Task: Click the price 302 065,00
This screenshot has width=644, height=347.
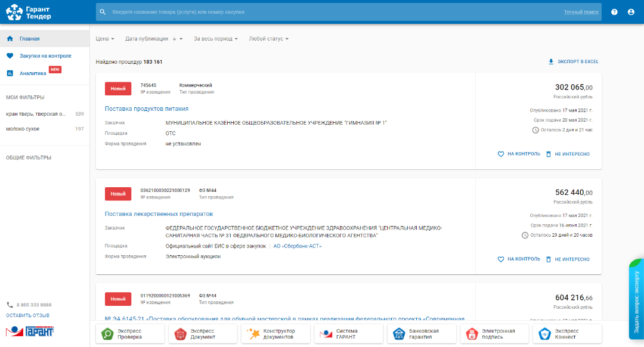Action: [x=574, y=87]
